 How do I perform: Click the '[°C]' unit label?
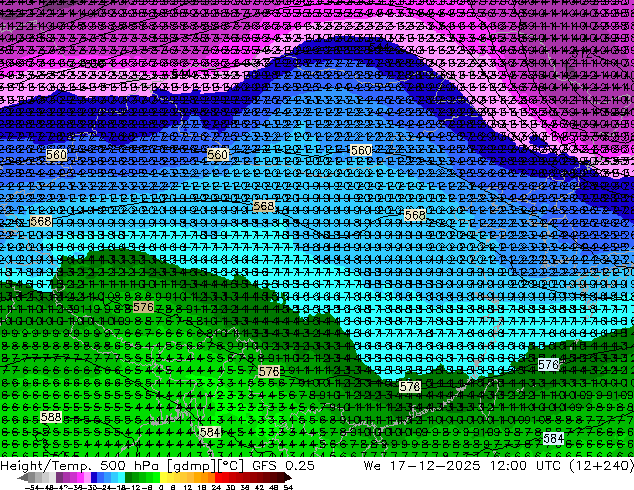click(229, 466)
